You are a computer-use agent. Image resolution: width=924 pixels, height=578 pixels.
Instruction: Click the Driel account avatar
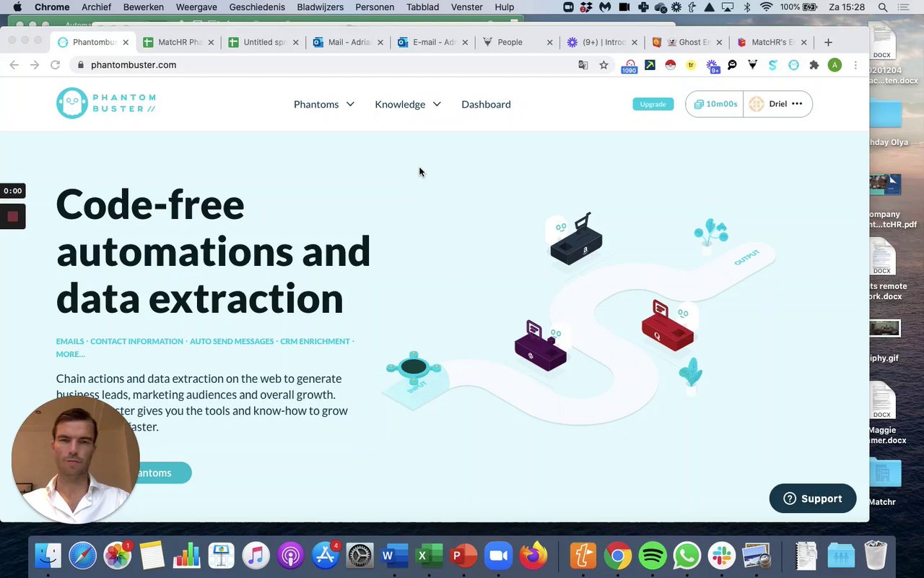757,103
